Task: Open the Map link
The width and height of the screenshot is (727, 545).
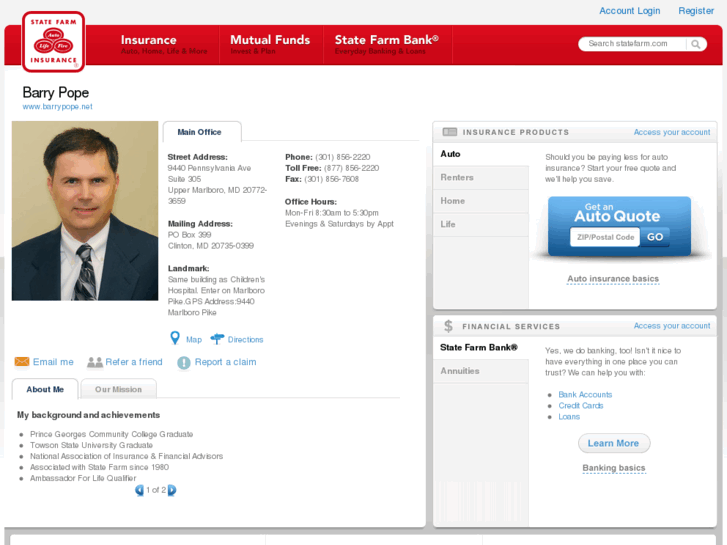Action: click(x=194, y=340)
